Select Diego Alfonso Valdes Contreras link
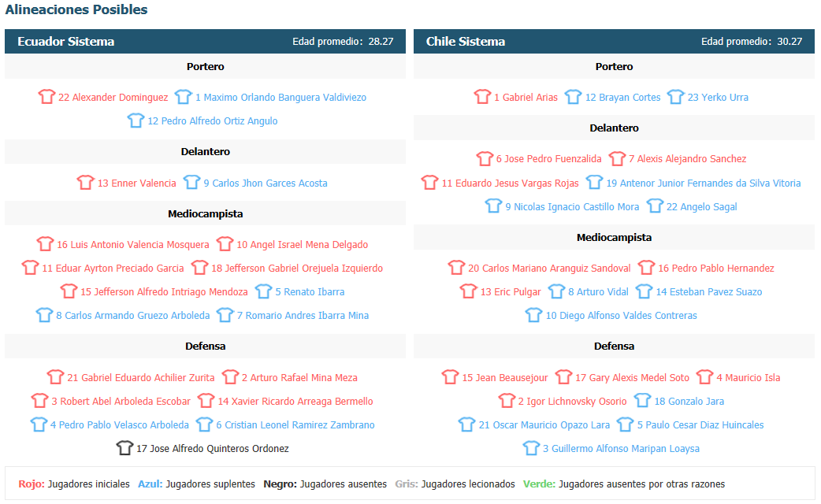 pos(621,316)
